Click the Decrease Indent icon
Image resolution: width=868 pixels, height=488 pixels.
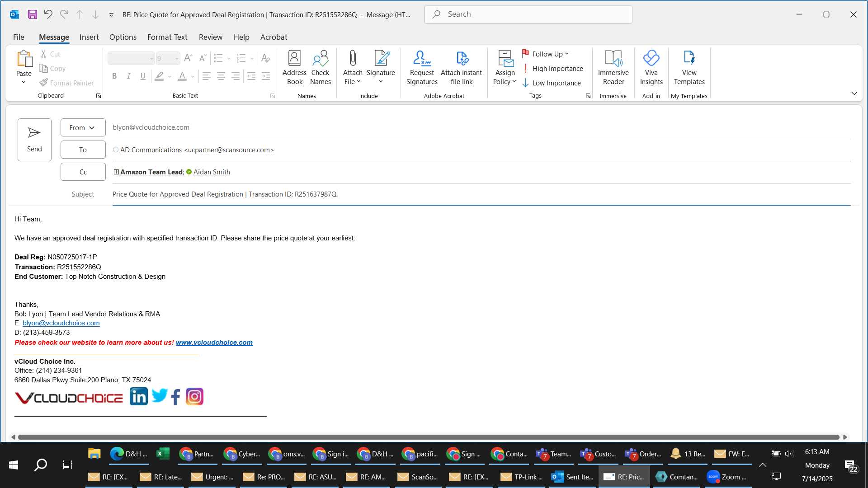tap(251, 76)
